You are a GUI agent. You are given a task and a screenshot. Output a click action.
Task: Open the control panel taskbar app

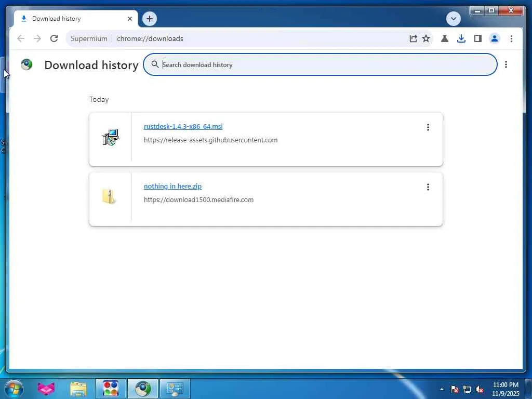175,389
